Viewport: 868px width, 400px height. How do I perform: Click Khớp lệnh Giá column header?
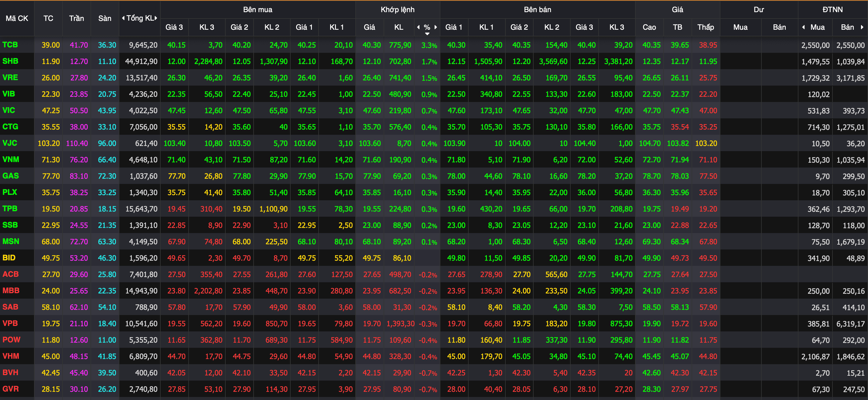click(x=369, y=27)
